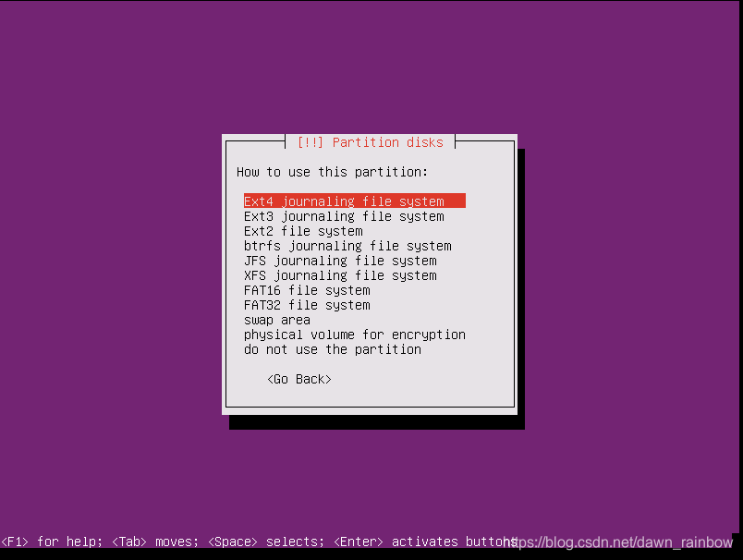Select do not use the partition
Viewport: 743px width, 560px height.
tap(332, 348)
